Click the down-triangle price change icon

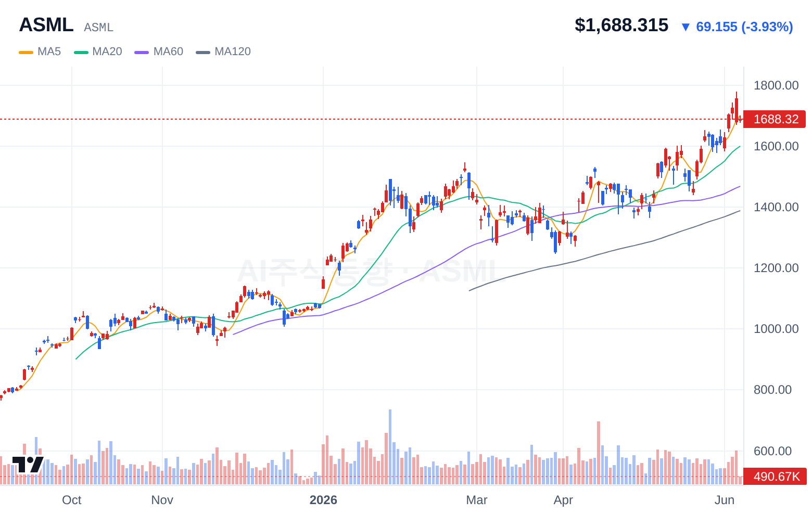[686, 27]
